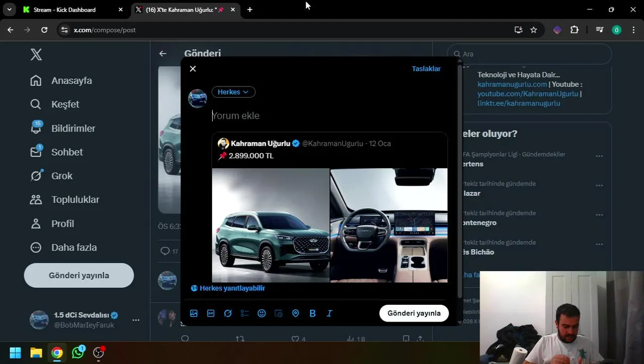Open Topluluklar people icon
644x364 pixels.
pyautogui.click(x=36, y=199)
